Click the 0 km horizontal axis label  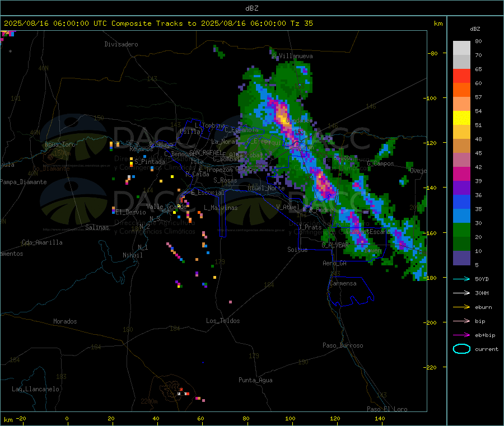67,418
